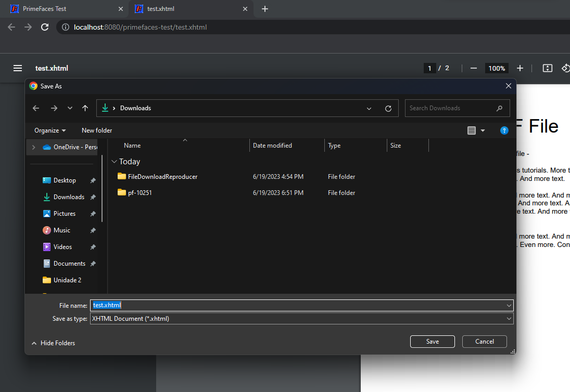The width and height of the screenshot is (570, 392).
Task: Fit the PDF to the page
Action: tap(547, 68)
